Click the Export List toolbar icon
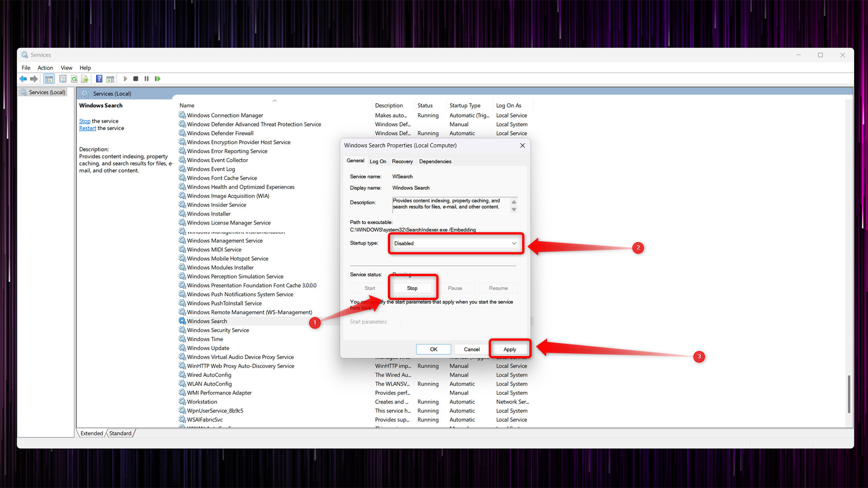The image size is (868, 488). tap(85, 79)
